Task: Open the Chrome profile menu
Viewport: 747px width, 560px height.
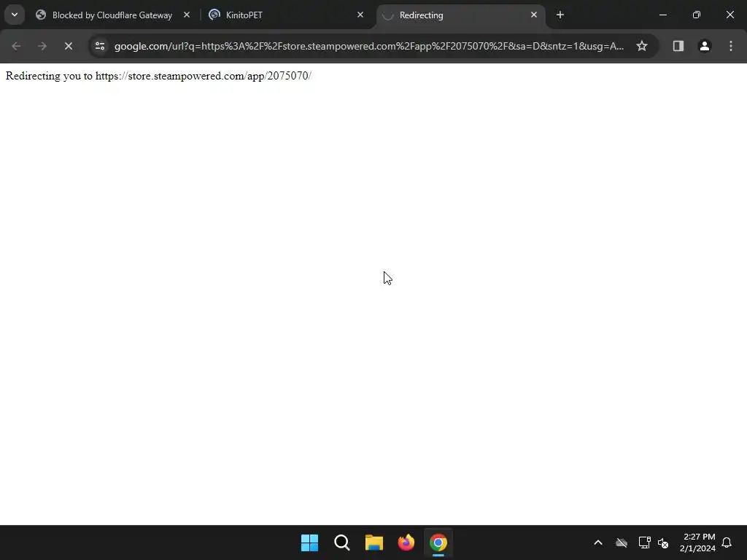Action: pyautogui.click(x=705, y=46)
